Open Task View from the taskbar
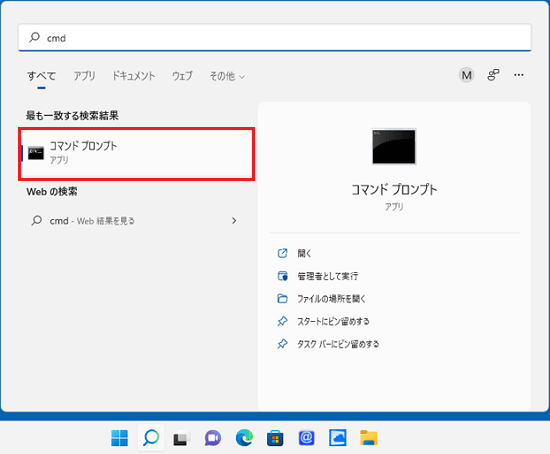 coord(182,438)
